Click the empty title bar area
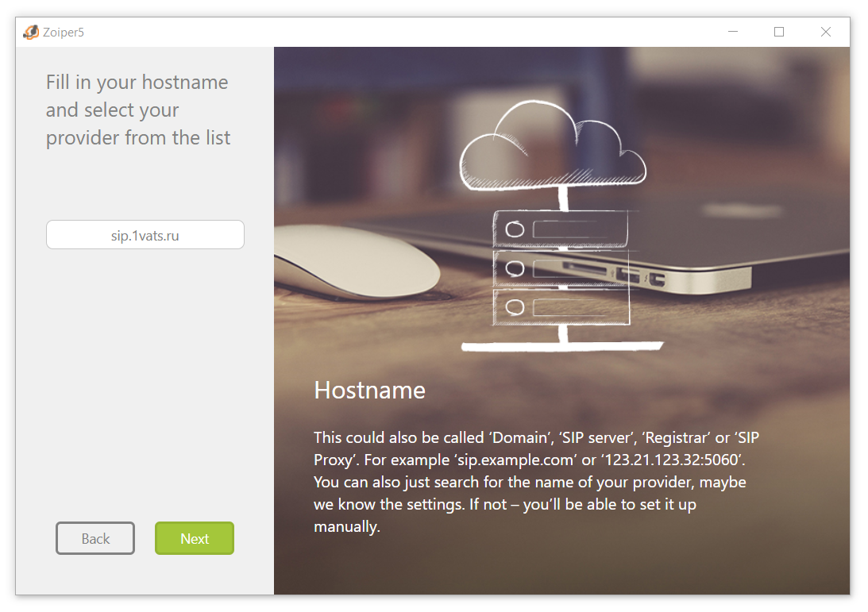868x612 pixels. (x=397, y=32)
